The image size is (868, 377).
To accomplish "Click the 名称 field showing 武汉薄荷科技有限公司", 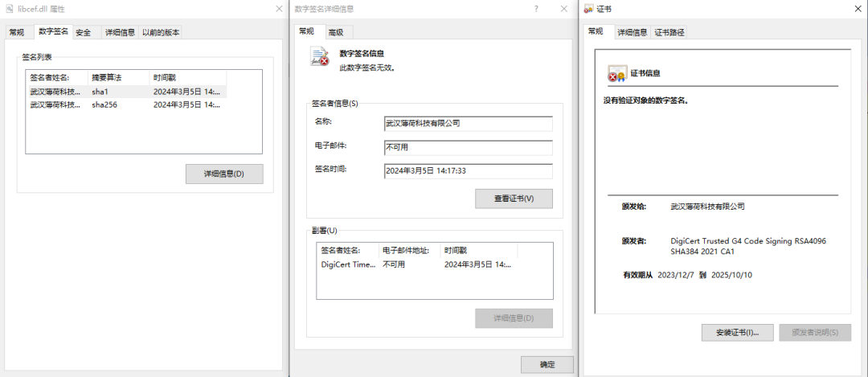I will click(x=469, y=124).
